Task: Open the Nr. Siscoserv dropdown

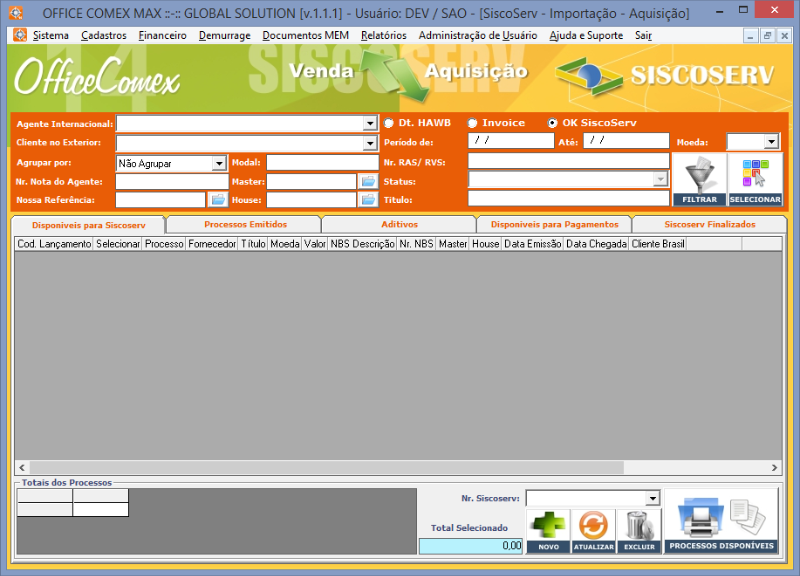Action: tap(653, 497)
